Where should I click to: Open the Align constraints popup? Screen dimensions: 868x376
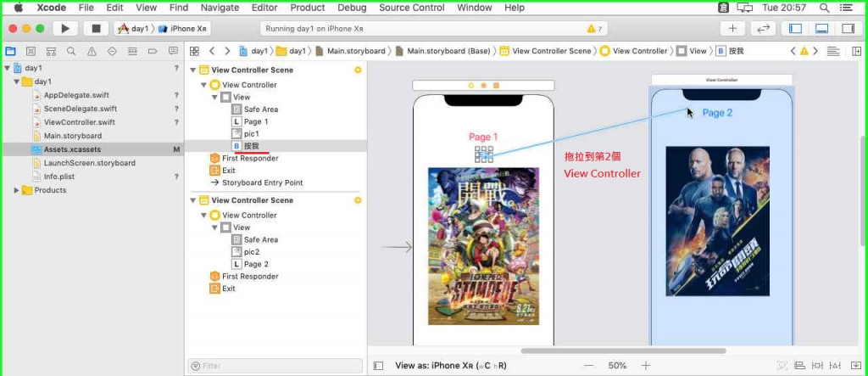[x=799, y=366]
